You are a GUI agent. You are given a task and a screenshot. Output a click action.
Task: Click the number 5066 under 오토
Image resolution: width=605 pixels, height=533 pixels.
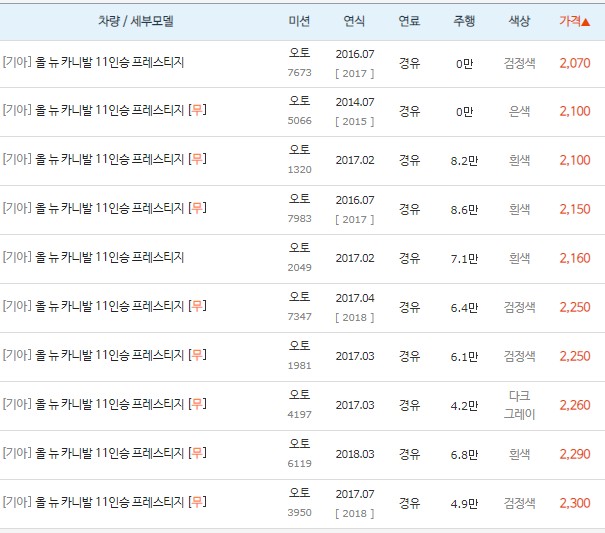point(299,121)
